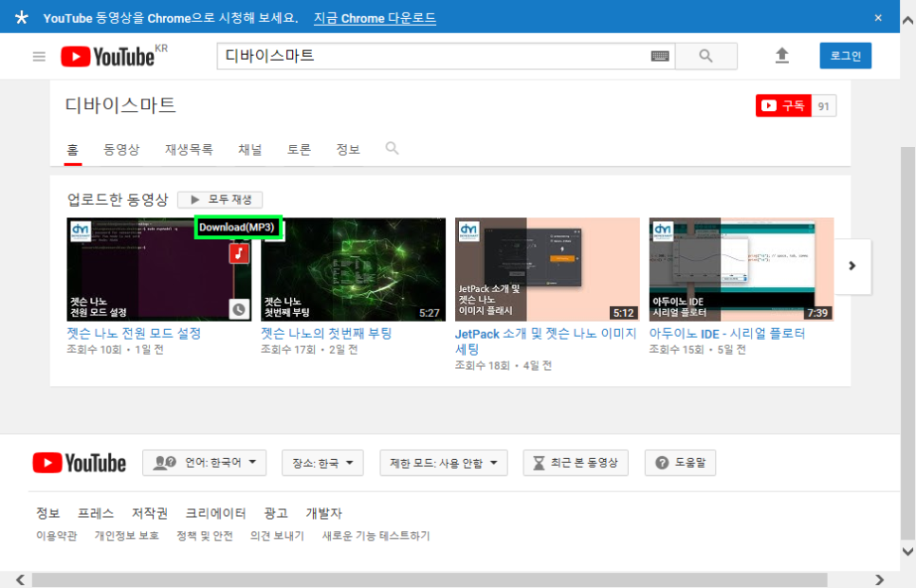Open 최근 본 동영상 history button
The height and width of the screenshot is (588, 916).
[x=576, y=463]
